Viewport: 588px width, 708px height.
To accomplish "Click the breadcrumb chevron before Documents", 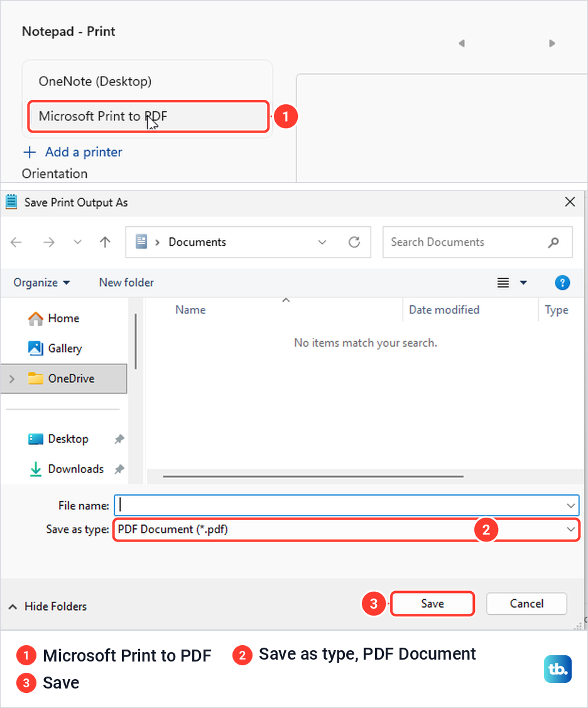I will (x=157, y=242).
